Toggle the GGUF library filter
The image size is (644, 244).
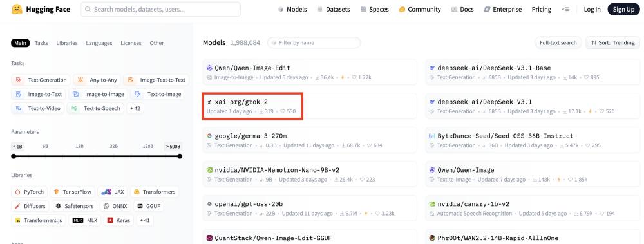149,206
